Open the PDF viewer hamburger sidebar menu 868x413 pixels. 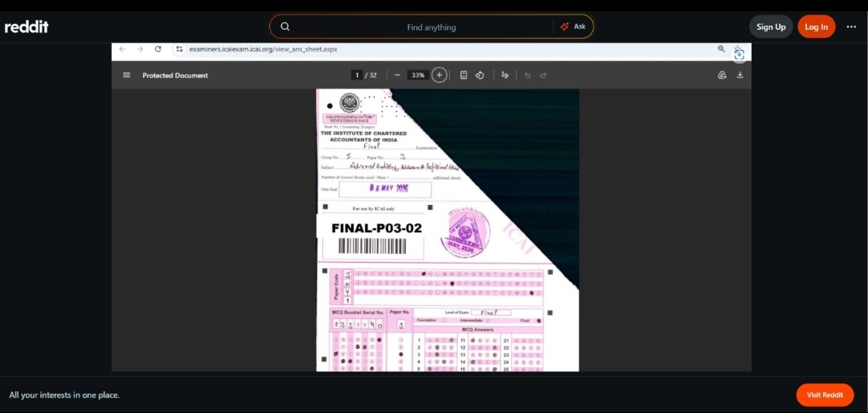(127, 76)
